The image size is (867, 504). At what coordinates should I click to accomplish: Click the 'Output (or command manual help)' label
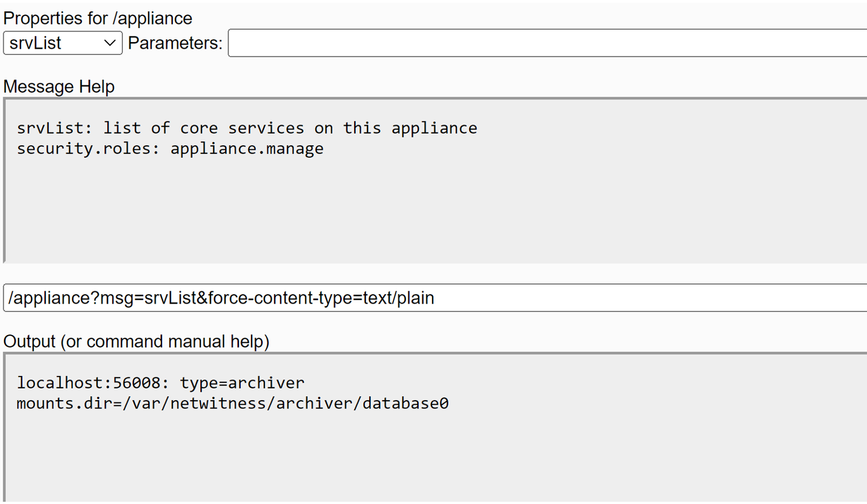[136, 342]
